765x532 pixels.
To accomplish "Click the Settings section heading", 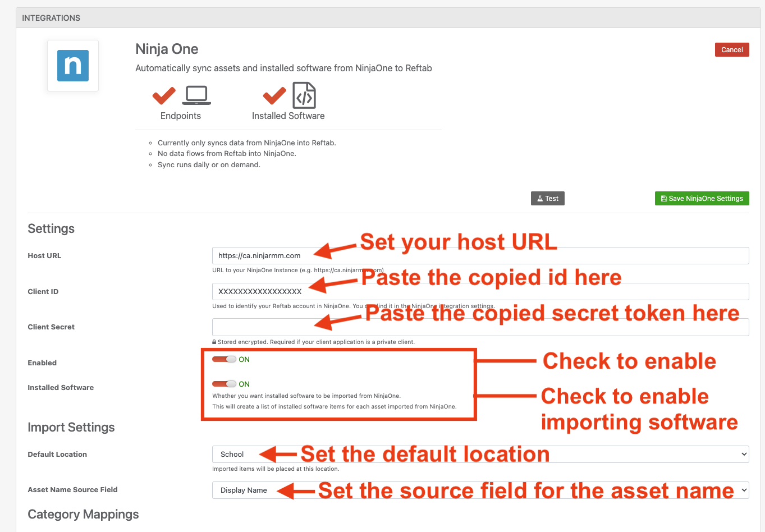I will pyautogui.click(x=51, y=228).
